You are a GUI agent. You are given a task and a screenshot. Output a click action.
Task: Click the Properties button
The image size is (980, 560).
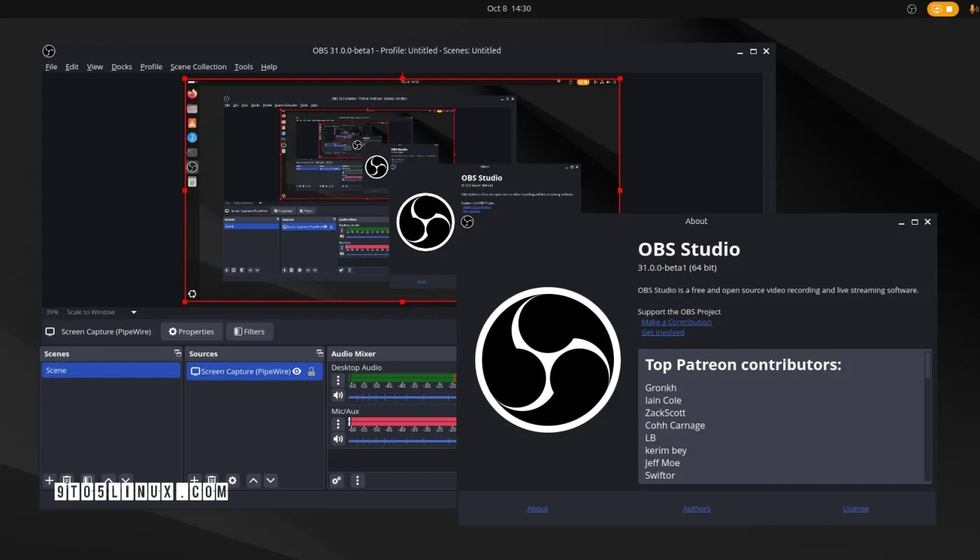coord(192,332)
